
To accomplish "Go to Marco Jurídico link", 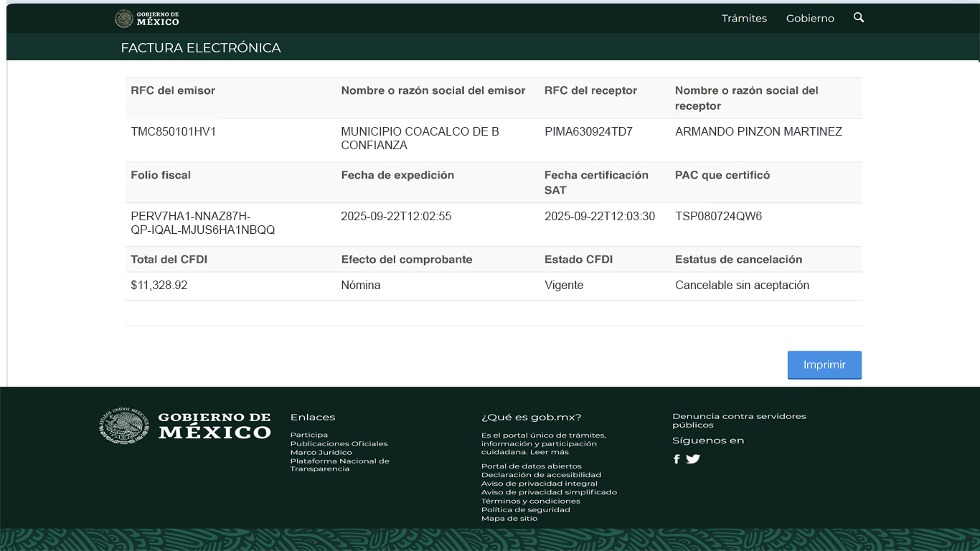I will point(321,452).
